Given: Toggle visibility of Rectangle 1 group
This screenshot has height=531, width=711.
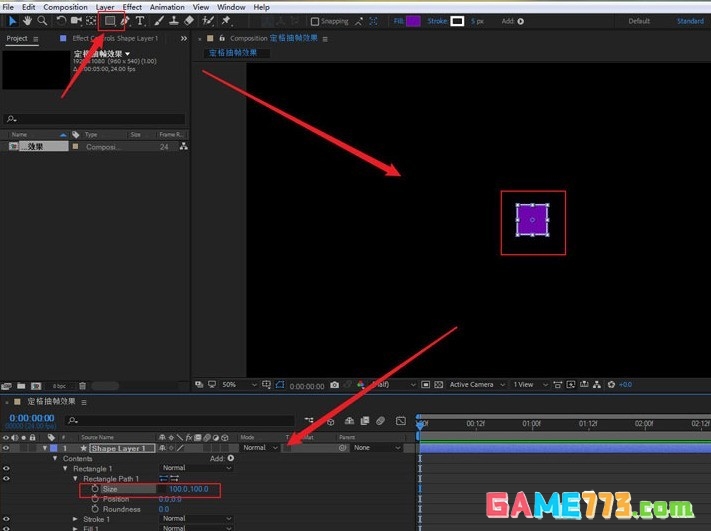Looking at the screenshot, I should coord(7,468).
